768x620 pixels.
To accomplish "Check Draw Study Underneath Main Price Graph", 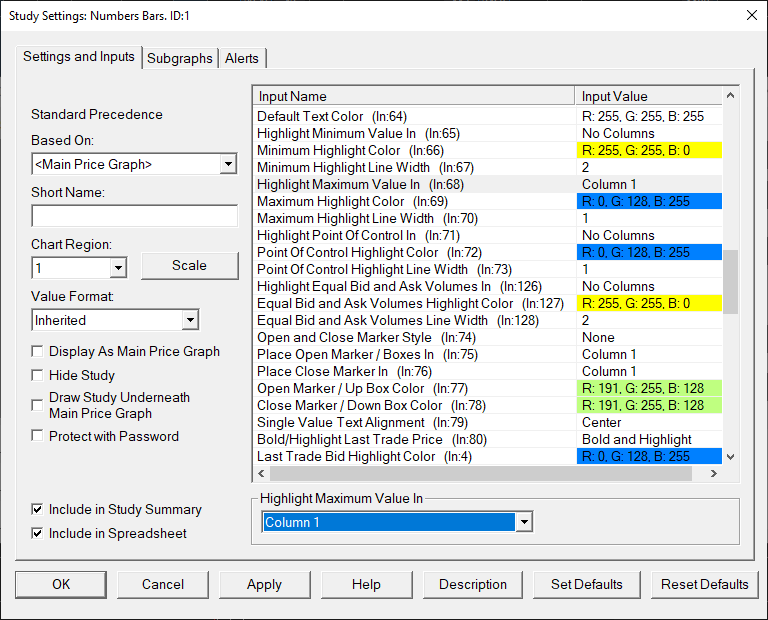I will [x=37, y=405].
